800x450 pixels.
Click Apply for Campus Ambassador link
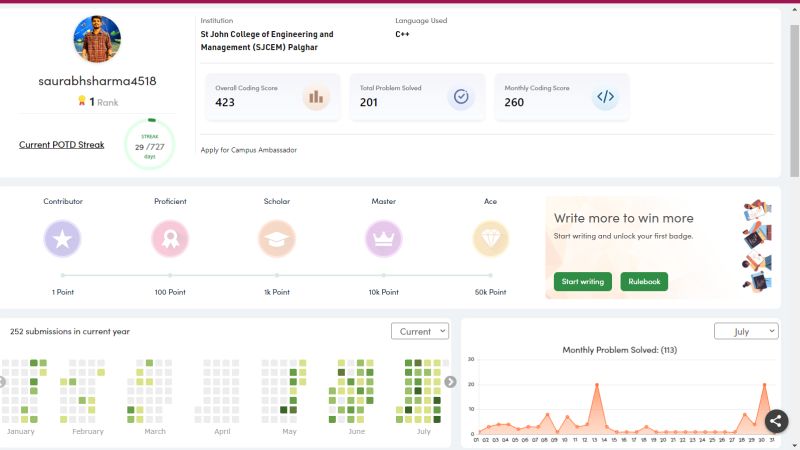pyautogui.click(x=248, y=150)
